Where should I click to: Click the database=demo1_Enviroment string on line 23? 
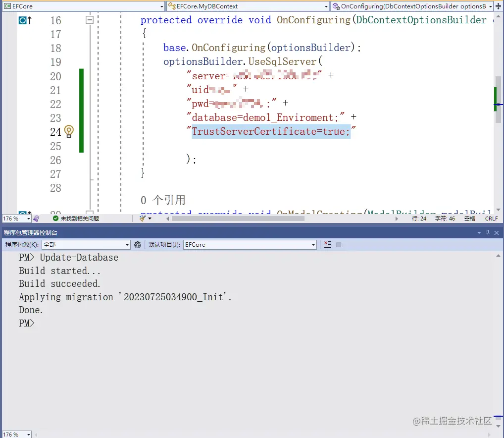(265, 118)
